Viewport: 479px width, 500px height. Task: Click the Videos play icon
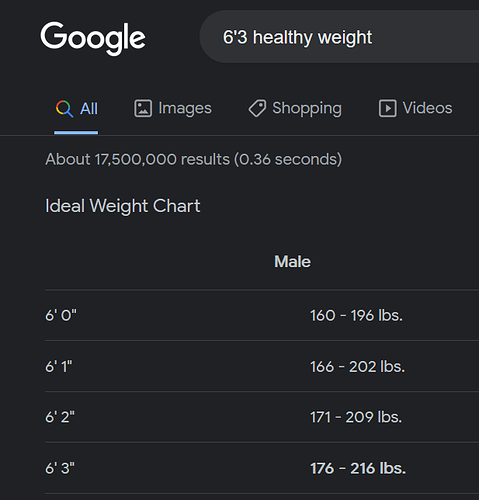click(x=387, y=108)
